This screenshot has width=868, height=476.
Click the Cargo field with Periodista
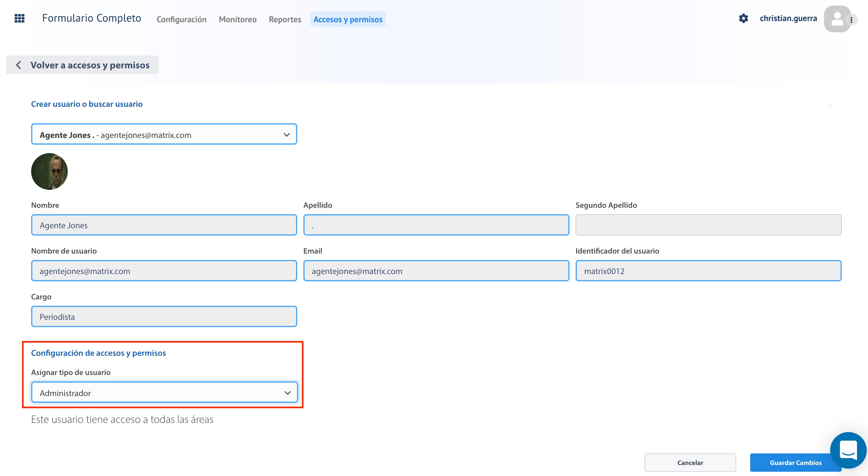point(164,317)
